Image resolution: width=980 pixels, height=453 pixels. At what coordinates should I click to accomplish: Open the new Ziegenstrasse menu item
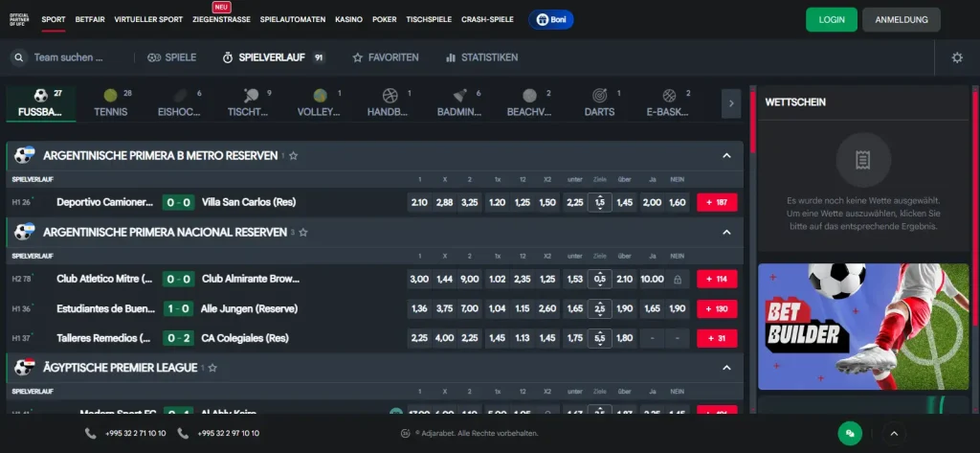(x=221, y=19)
